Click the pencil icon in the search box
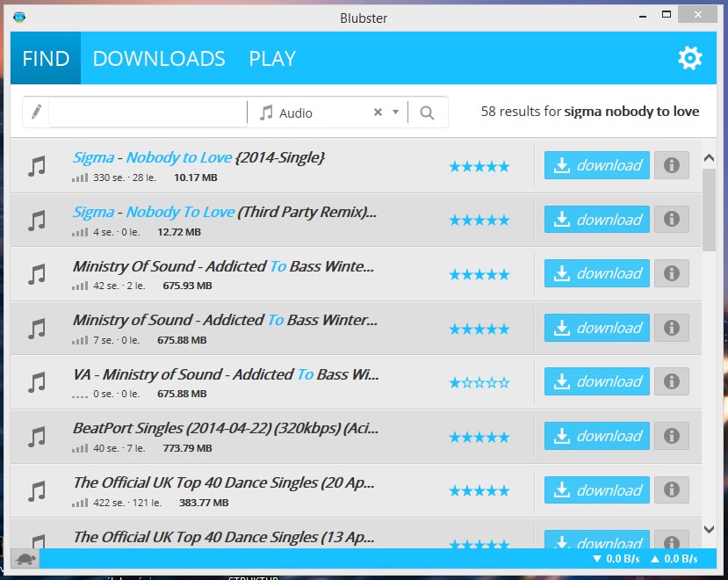This screenshot has width=728, height=580. tap(36, 112)
